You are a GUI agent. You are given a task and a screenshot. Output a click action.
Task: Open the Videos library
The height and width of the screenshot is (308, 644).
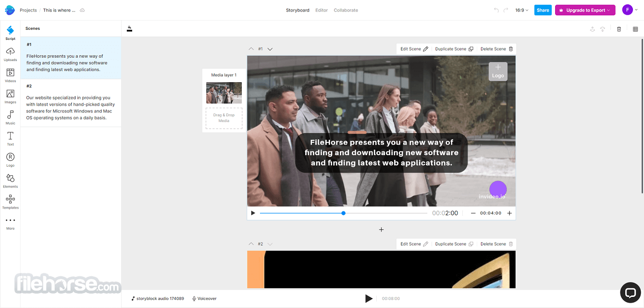tap(10, 75)
